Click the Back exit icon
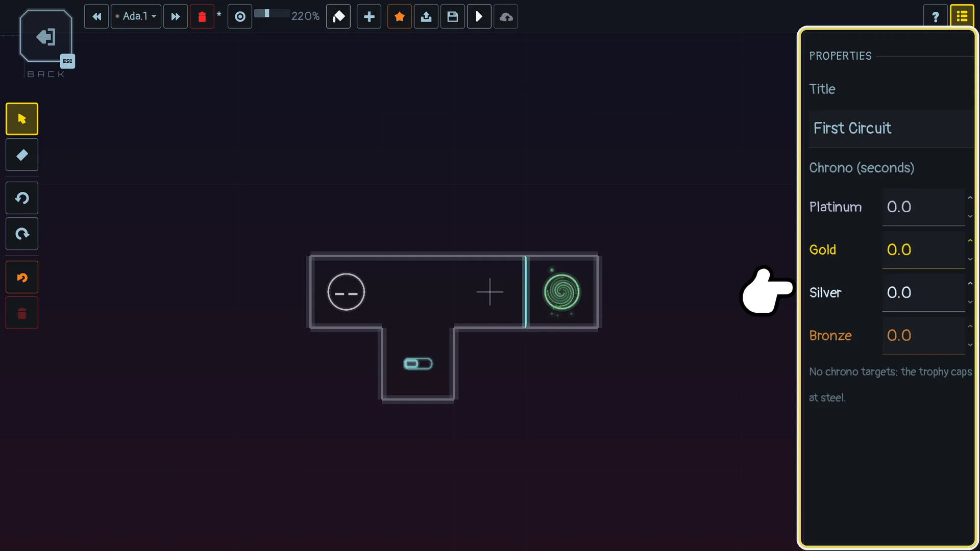The height and width of the screenshot is (551, 980). point(46,37)
